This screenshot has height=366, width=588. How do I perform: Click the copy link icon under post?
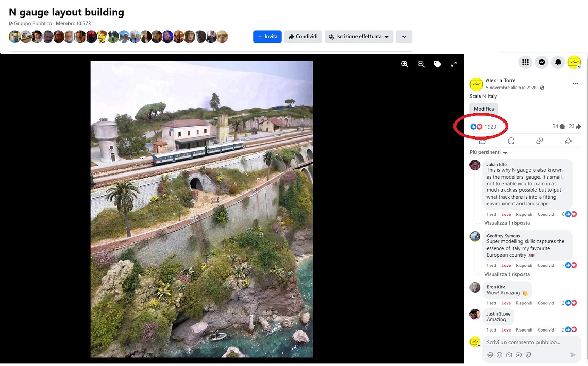tap(540, 141)
